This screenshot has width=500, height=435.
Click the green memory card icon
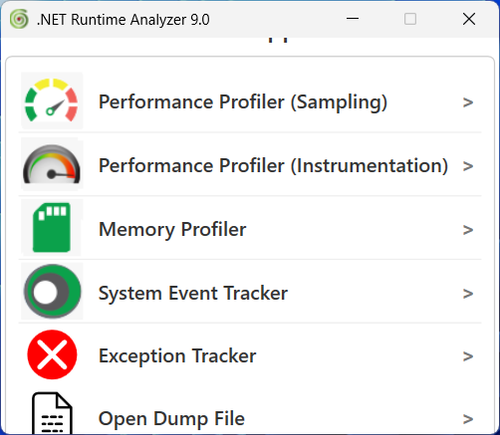coord(52,228)
